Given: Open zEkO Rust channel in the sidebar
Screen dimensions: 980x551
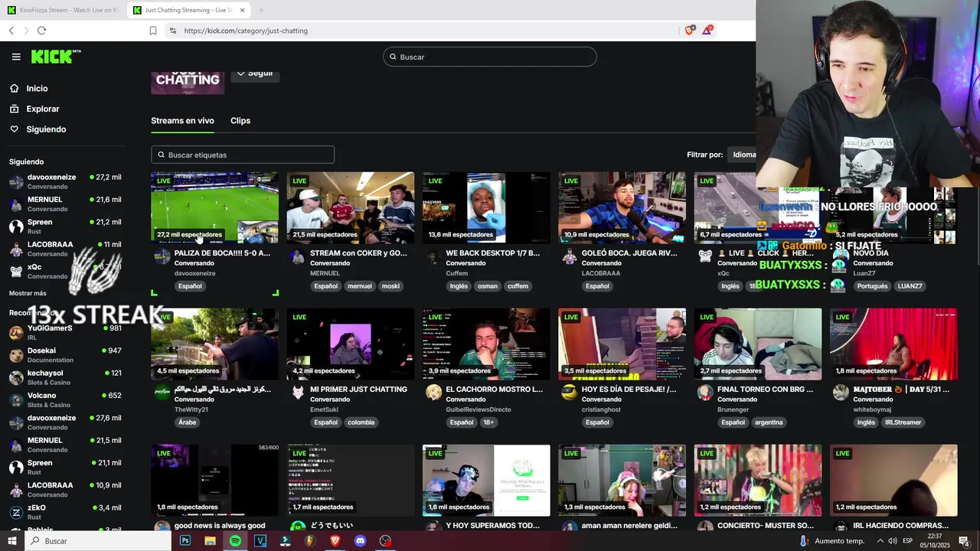Looking at the screenshot, I should click(65, 512).
